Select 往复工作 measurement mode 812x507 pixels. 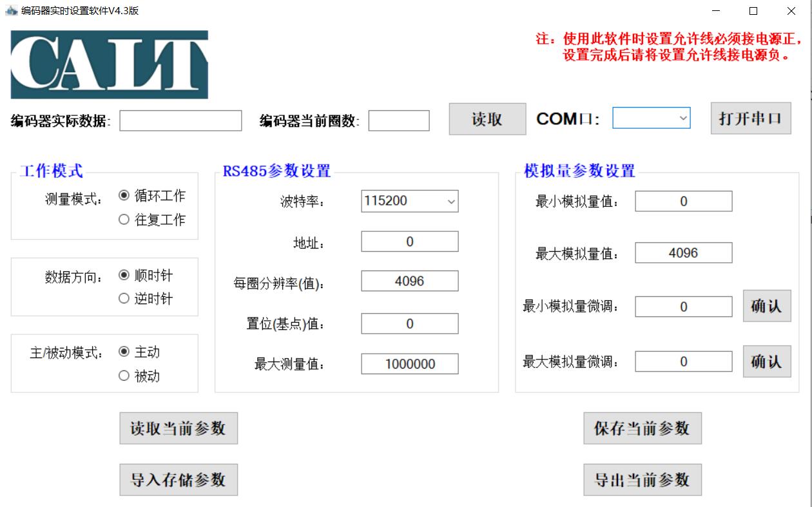point(124,220)
